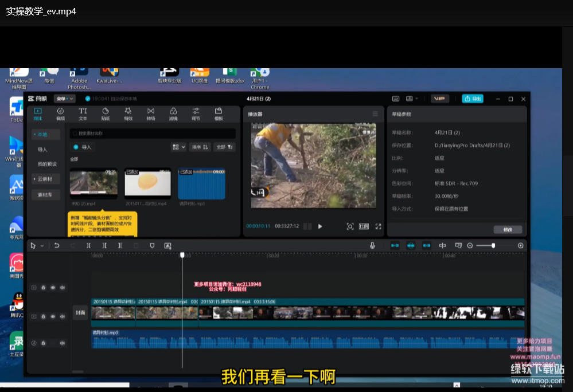Mute the upper video track
This screenshot has width=573, height=392.
coord(63,288)
